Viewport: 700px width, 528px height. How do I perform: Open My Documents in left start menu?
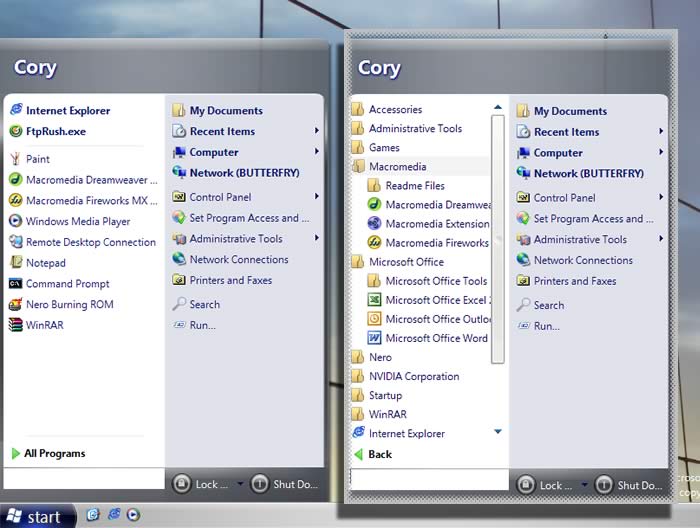[218, 110]
